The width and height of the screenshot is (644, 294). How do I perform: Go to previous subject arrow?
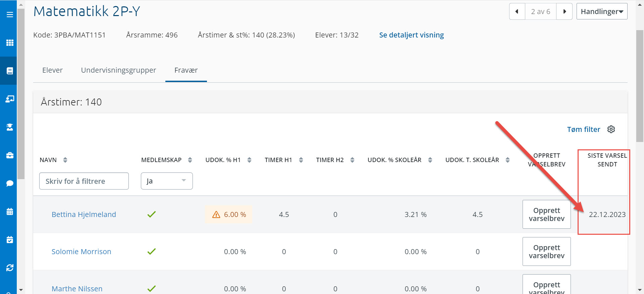517,11
